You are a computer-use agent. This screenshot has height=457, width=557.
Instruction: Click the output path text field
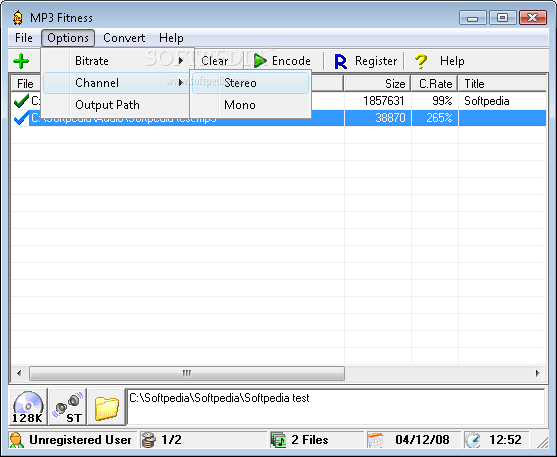point(336,407)
